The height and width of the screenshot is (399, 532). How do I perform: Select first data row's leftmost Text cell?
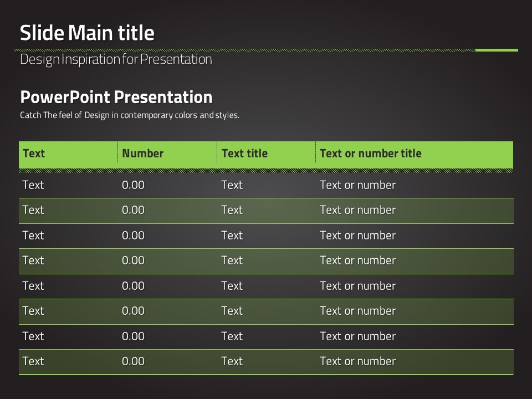tap(33, 185)
